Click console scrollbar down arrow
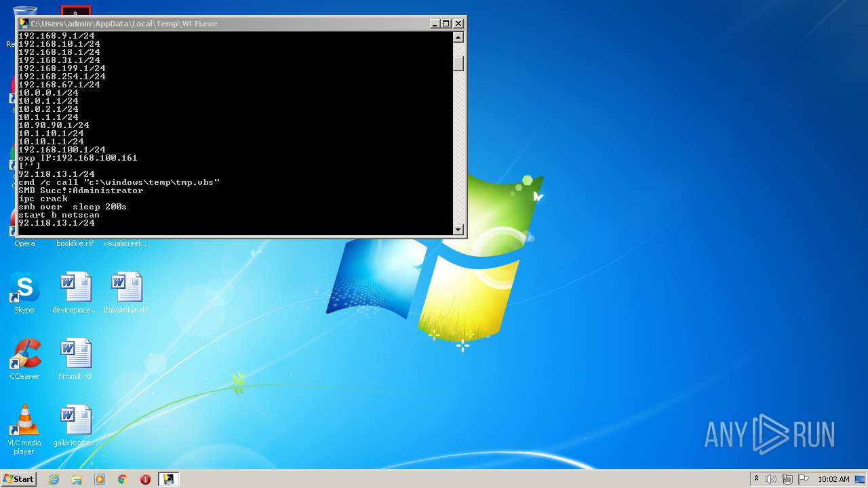This screenshot has width=868, height=488. click(x=458, y=229)
